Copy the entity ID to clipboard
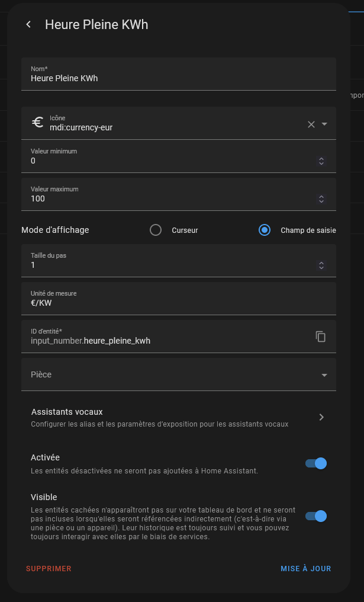 321,337
